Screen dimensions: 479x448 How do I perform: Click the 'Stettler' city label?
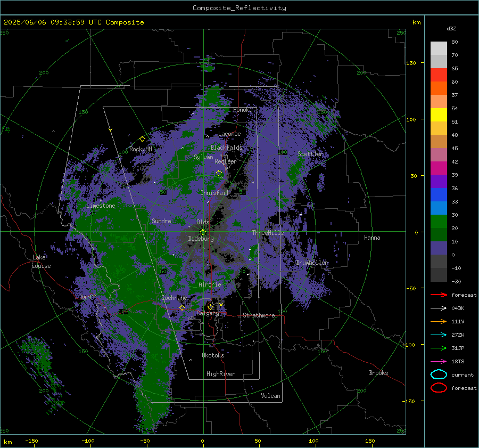310,154
